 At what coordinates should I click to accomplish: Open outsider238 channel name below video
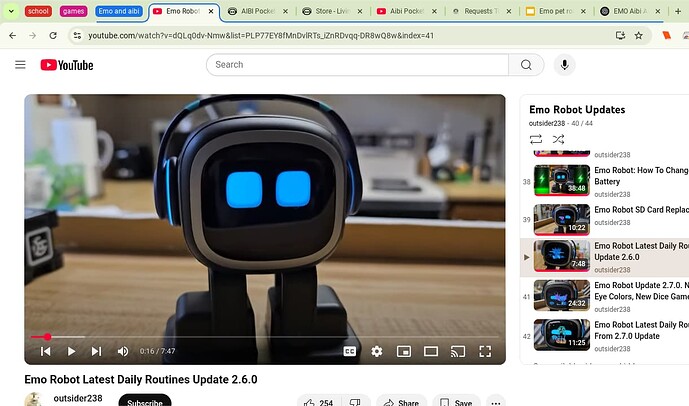(x=78, y=398)
